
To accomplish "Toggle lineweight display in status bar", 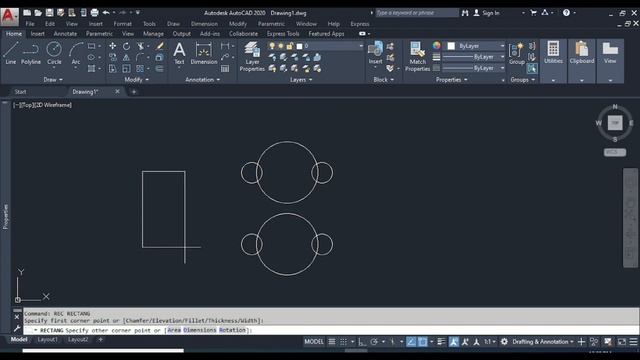I will point(441,342).
